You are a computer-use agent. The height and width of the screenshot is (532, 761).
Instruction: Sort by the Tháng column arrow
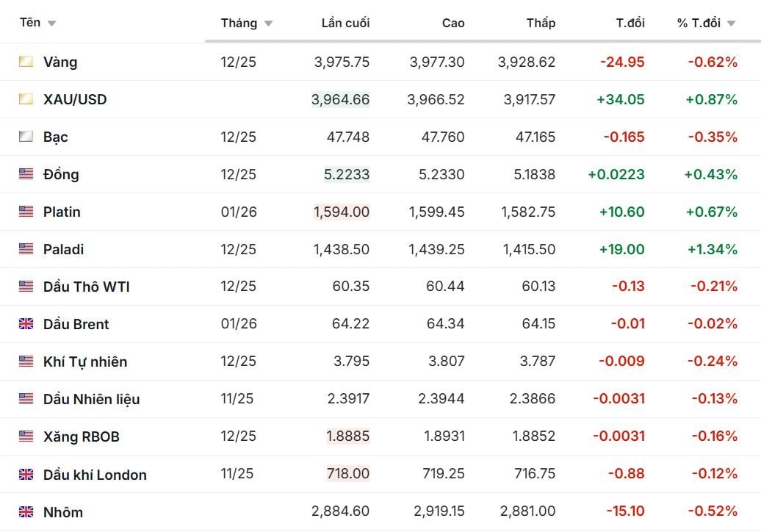tap(268, 24)
